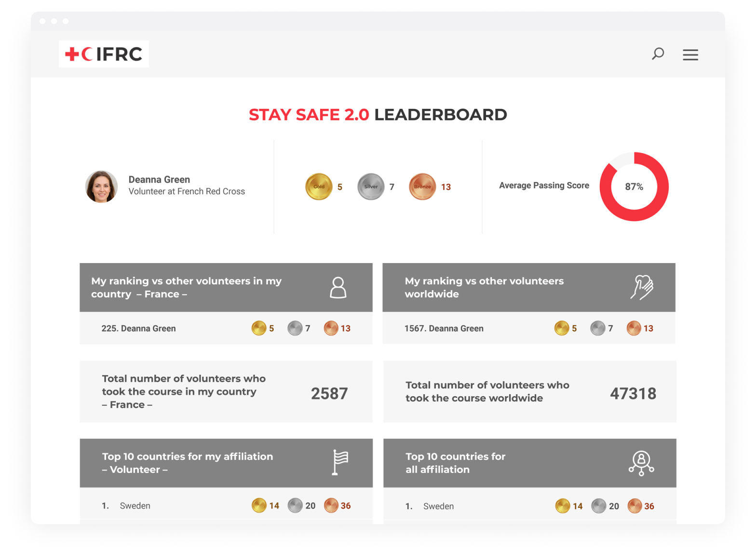
Task: Click gold medal in Volunteer affiliation Sweden row
Action: 259,505
